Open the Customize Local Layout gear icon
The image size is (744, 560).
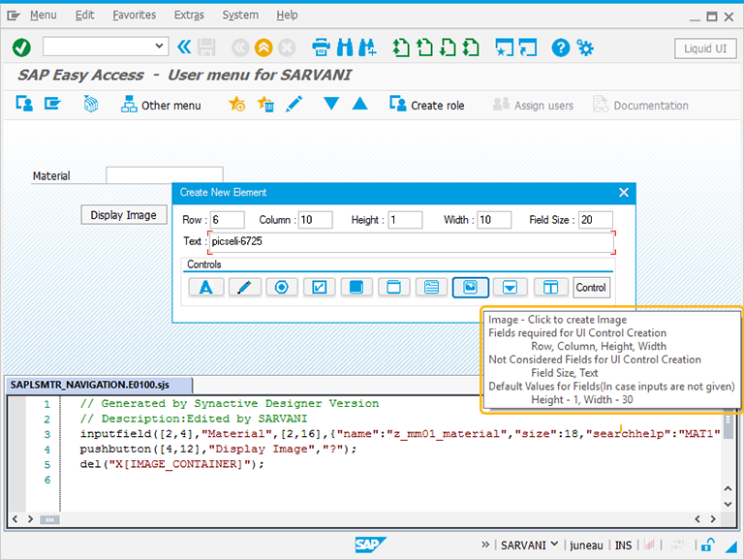pyautogui.click(x=585, y=47)
